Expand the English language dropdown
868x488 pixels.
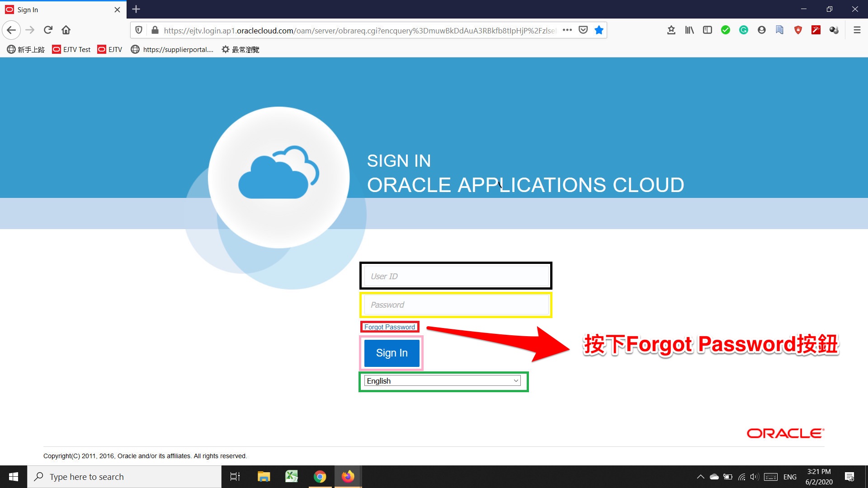tap(443, 381)
